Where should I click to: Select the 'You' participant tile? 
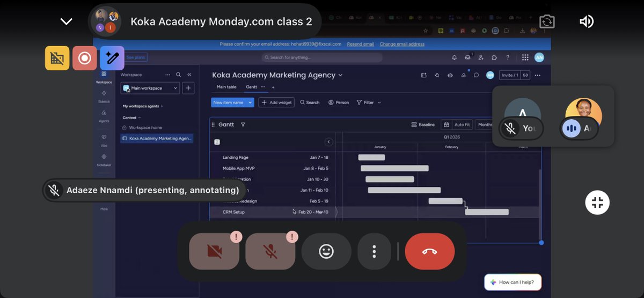tap(522, 119)
